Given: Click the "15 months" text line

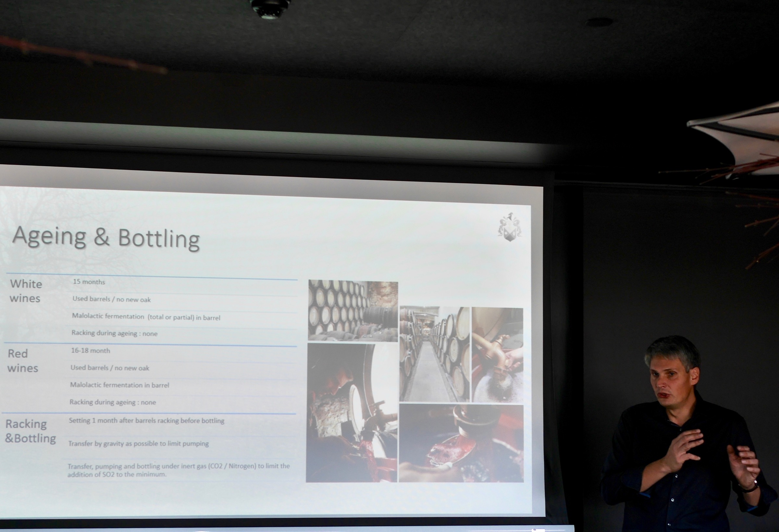Looking at the screenshot, I should tap(89, 282).
